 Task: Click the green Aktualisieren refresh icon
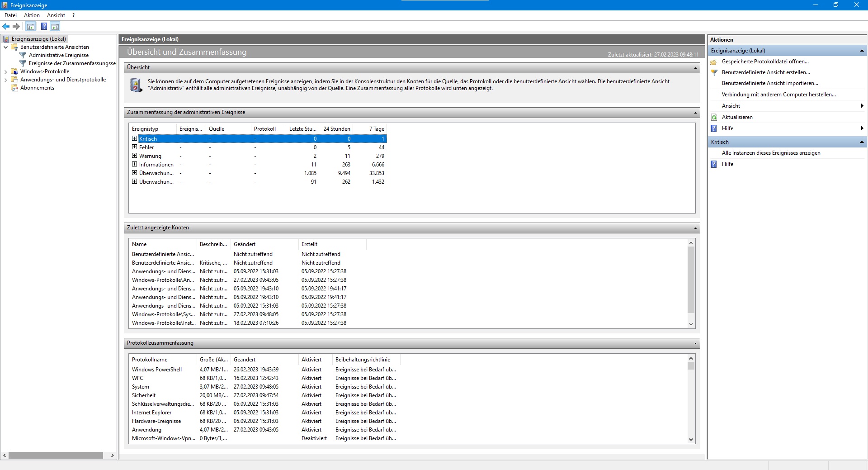click(x=714, y=117)
